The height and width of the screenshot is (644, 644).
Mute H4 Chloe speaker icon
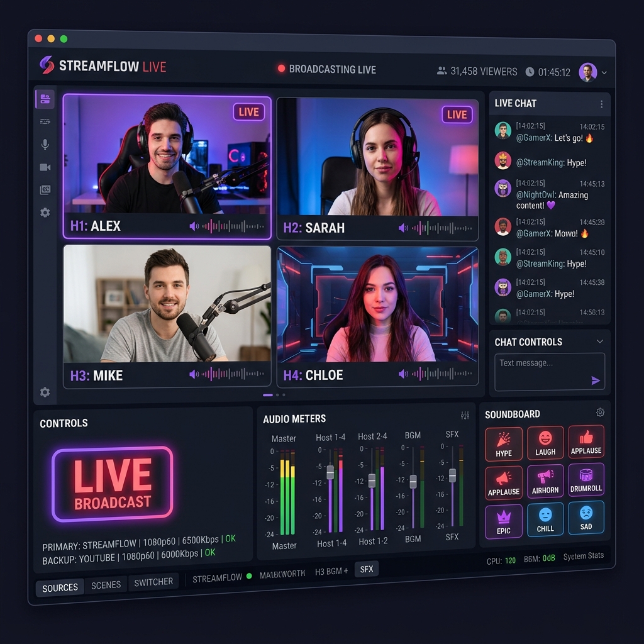point(403,374)
